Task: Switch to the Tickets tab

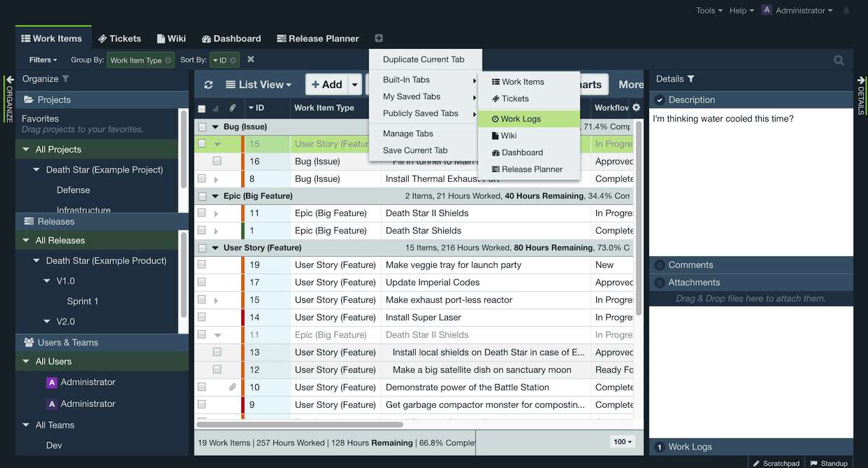Action: (120, 38)
